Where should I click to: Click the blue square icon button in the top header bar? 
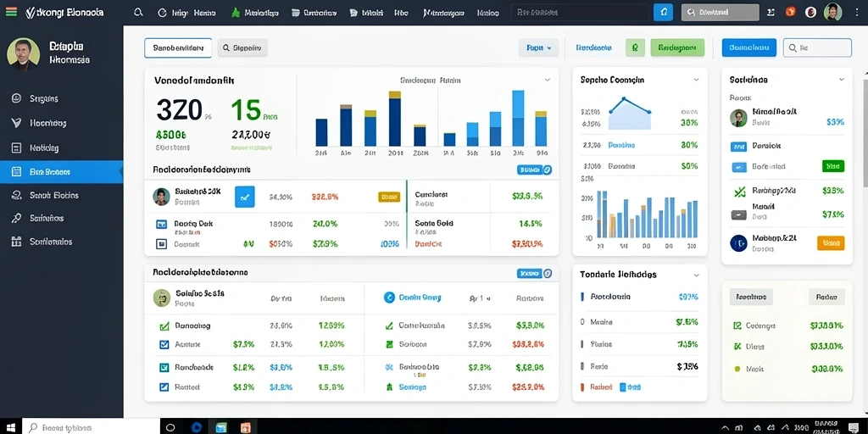[663, 12]
